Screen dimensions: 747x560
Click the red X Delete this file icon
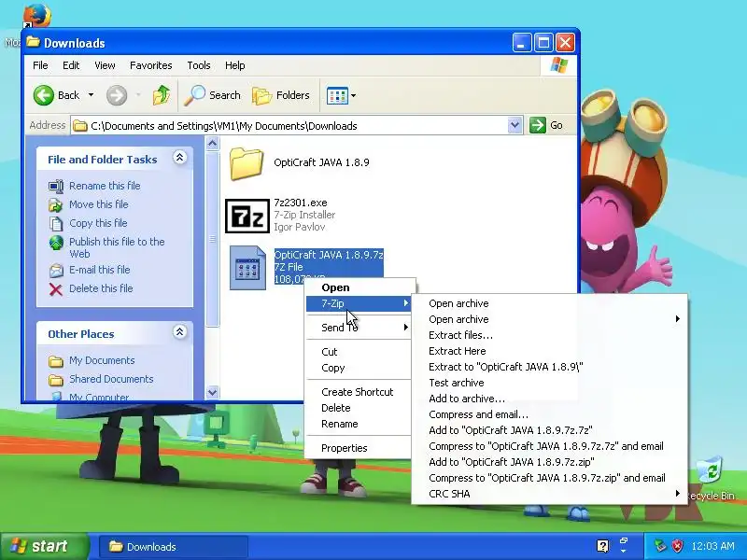click(x=56, y=289)
